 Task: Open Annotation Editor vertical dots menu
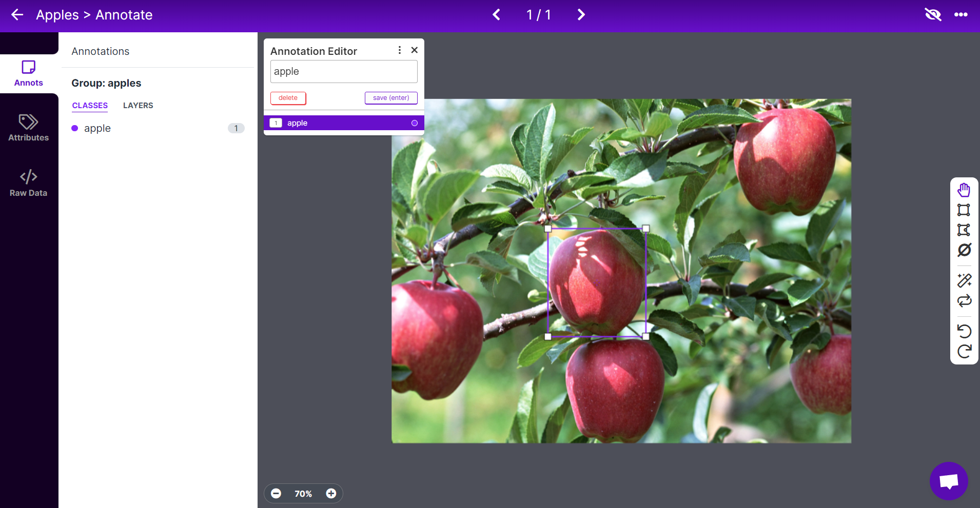point(400,50)
